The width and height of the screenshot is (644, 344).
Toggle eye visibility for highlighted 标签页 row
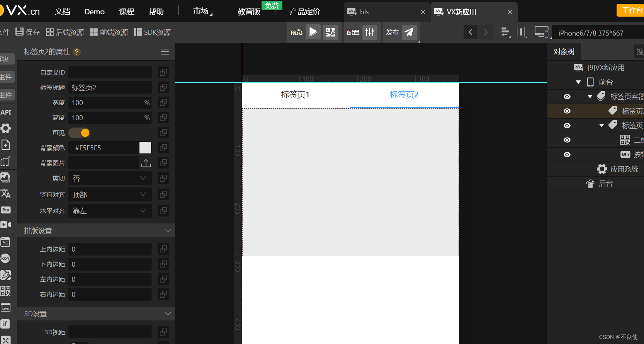pos(567,111)
